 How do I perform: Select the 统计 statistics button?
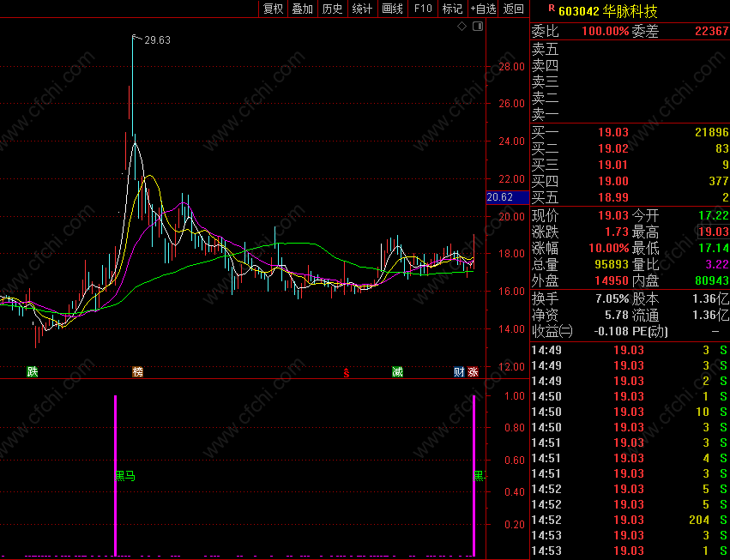(x=362, y=9)
